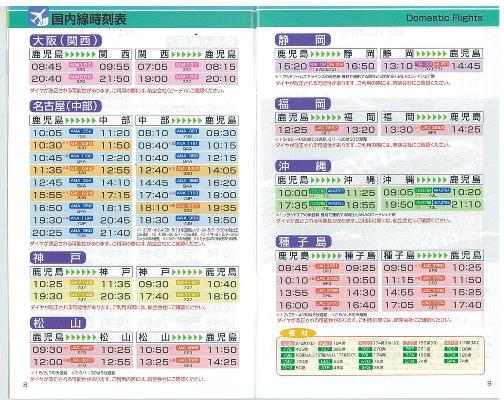Viewport: 504px width, 400px height.
Task: Select the 名古屋(中部) section header
Action: coord(66,106)
